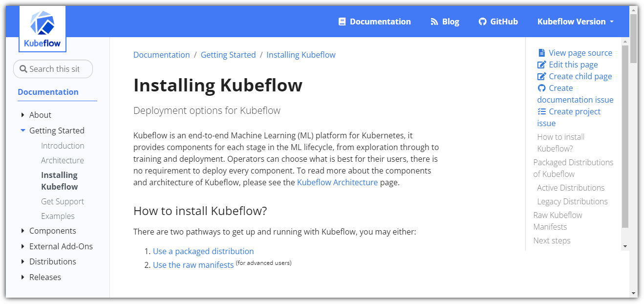This screenshot has height=304, width=644.
Task: Click the Edit this page pencil icon
Action: pyautogui.click(x=541, y=65)
